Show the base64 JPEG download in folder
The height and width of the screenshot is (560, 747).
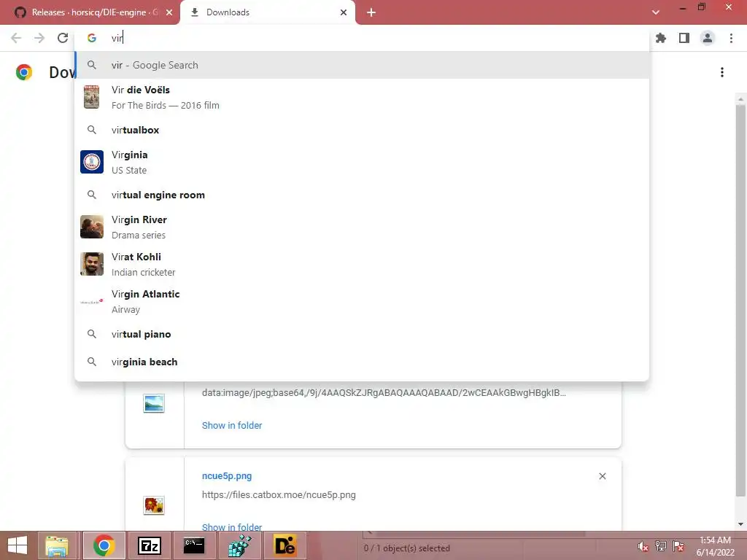pos(231,425)
